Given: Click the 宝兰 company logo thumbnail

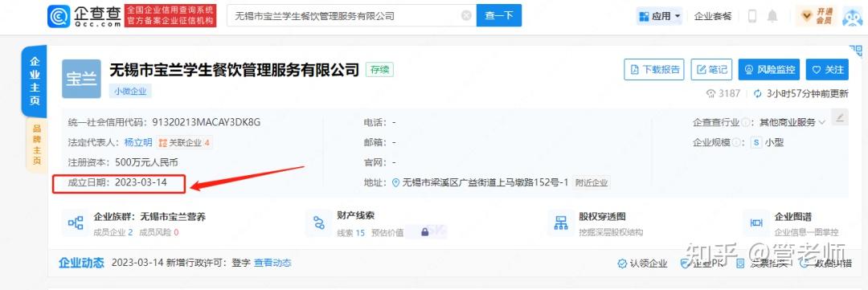Looking at the screenshot, I should click(x=81, y=79).
